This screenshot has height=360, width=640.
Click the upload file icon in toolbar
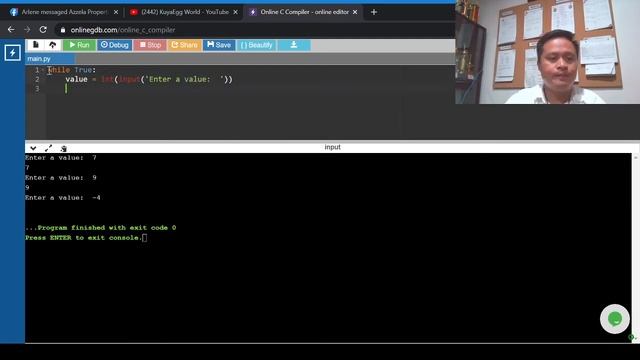coord(53,45)
